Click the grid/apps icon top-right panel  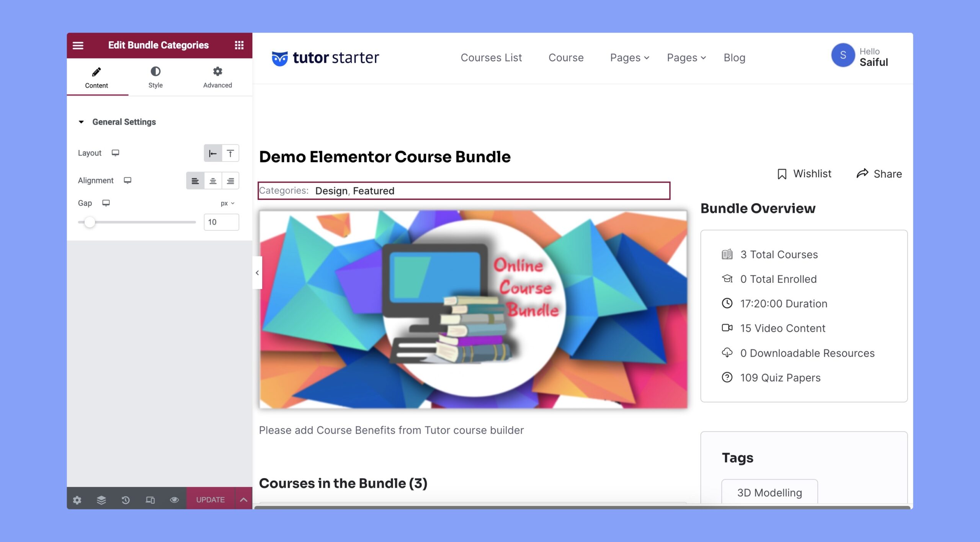[x=238, y=46]
